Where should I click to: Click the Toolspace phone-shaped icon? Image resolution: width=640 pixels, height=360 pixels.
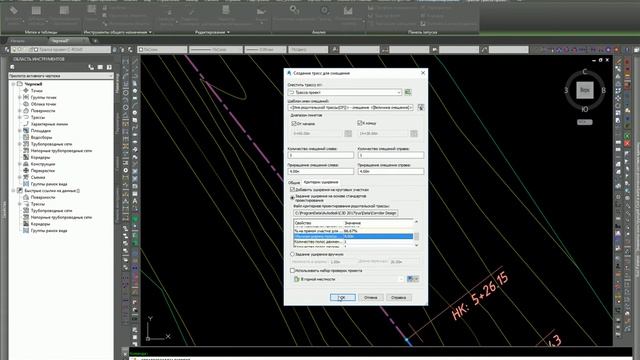pos(91,67)
